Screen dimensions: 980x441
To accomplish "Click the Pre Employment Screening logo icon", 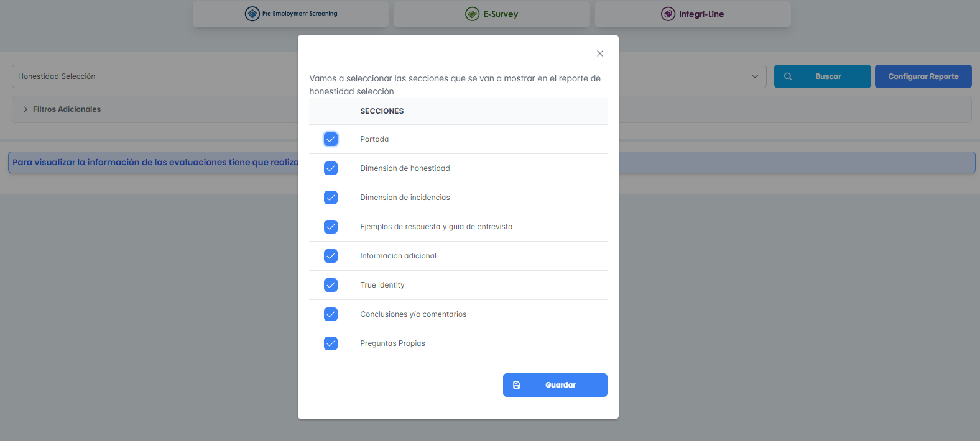I will click(252, 14).
